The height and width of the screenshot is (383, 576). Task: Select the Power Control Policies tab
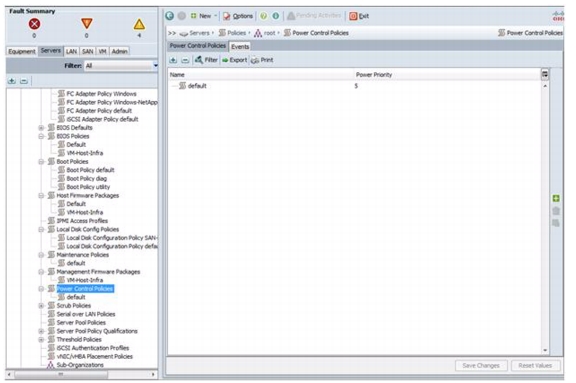198,46
